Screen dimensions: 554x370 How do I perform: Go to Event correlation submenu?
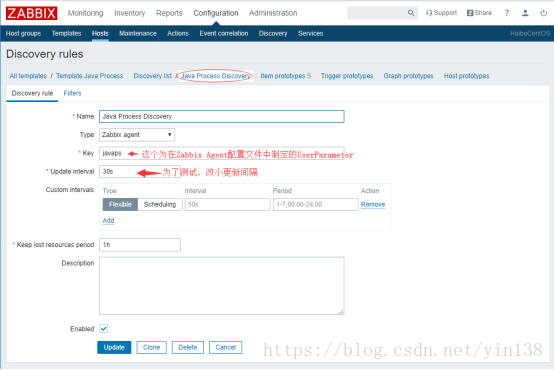pyautogui.click(x=224, y=33)
